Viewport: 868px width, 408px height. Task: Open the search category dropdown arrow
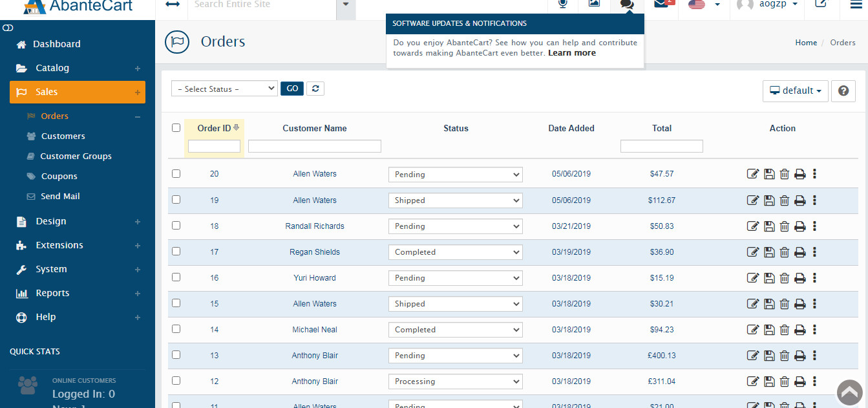point(346,5)
